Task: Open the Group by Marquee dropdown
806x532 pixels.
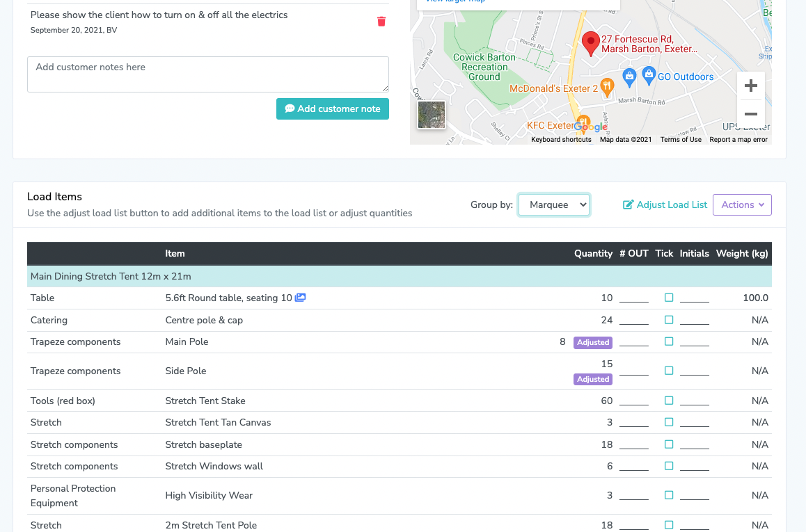Action: coord(554,205)
